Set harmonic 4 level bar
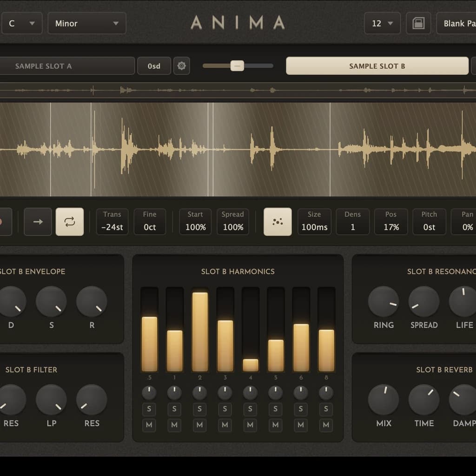This screenshot has height=476, width=476. 251,330
